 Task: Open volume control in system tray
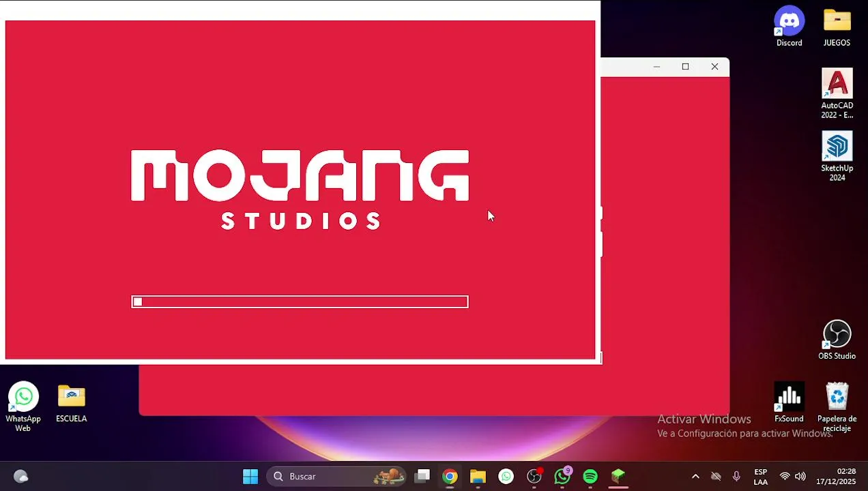tap(800, 477)
